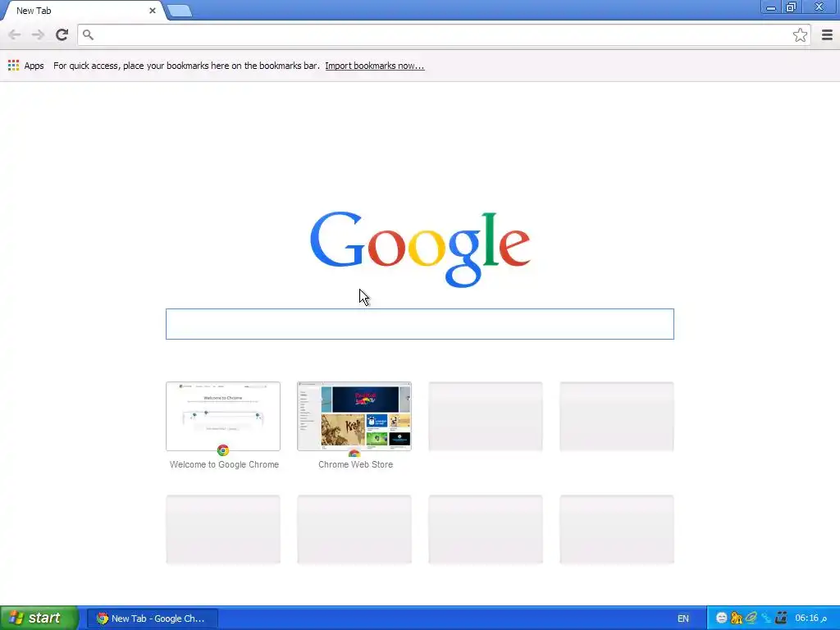Viewport: 840px width, 630px height.
Task: Close the New Tab tab
Action: pos(152,10)
